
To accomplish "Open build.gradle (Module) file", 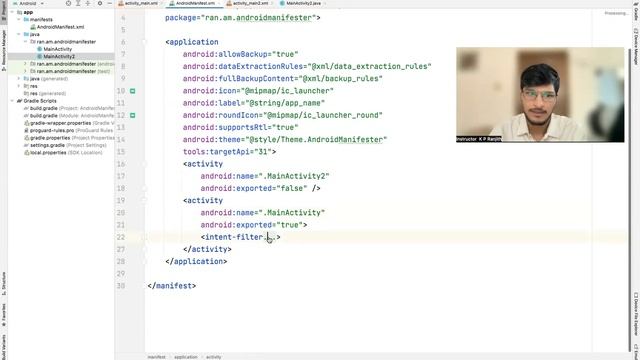I will point(69,116).
